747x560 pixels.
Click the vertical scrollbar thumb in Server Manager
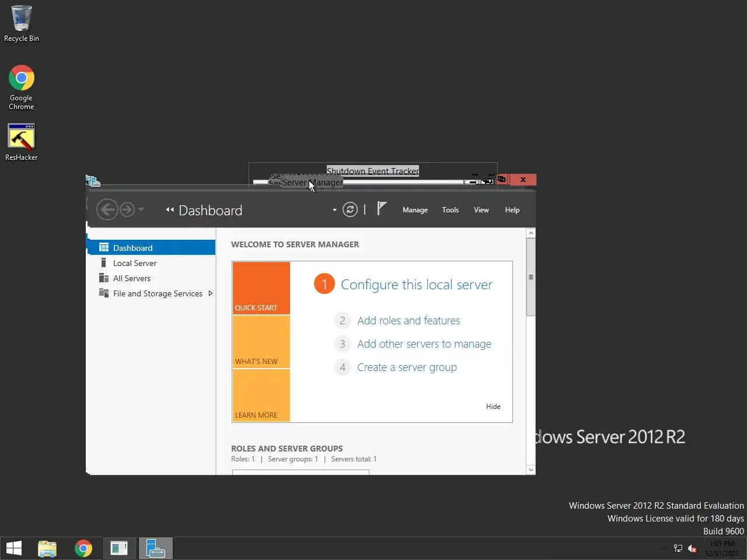pos(530,277)
